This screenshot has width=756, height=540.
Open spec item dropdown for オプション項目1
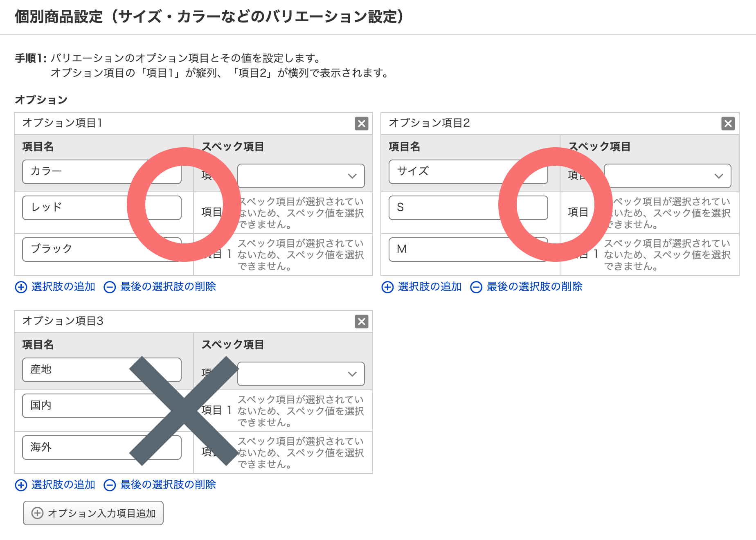tap(301, 176)
